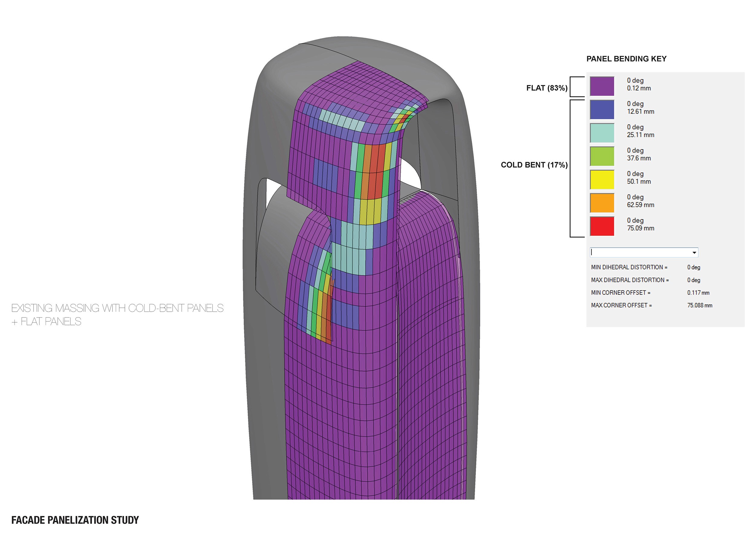Click the EXISTING MASSING WITH COLD-BENT PANELS caption
This screenshot has height=535, width=756.
(117, 308)
